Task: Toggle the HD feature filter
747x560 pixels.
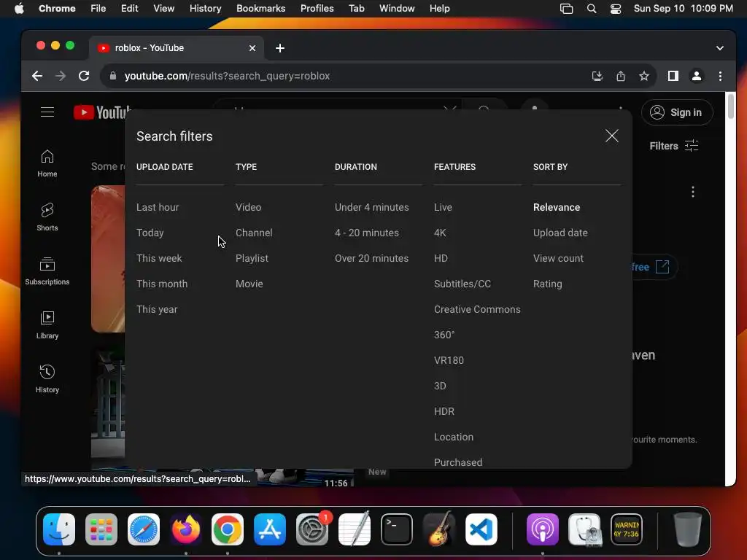Action: click(x=441, y=258)
